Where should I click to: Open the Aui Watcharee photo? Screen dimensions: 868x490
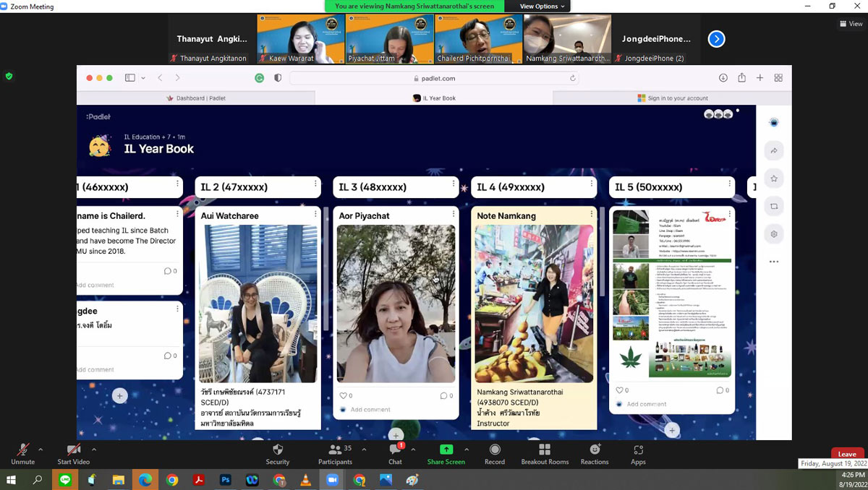[x=258, y=304]
